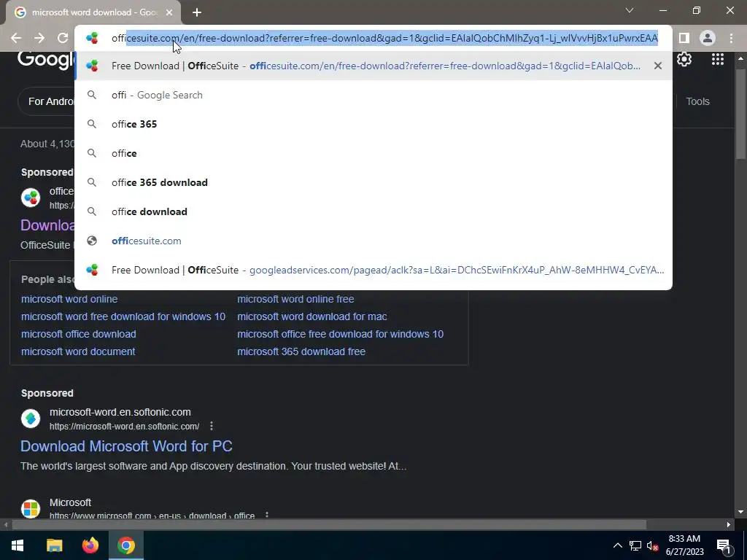
Task: Open 'microsoft word download for mac' link
Action: pyautogui.click(x=312, y=316)
